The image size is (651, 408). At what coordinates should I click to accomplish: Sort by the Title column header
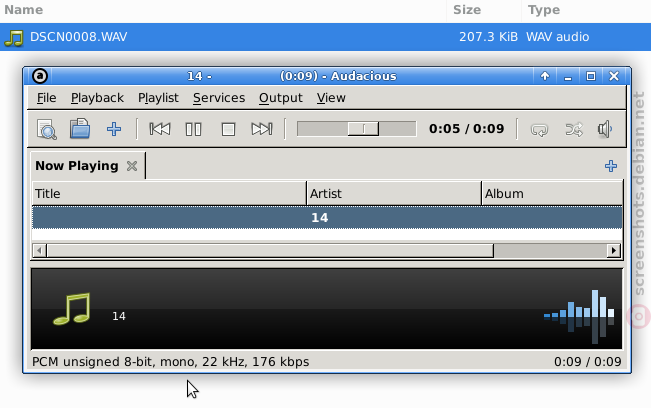point(169,193)
